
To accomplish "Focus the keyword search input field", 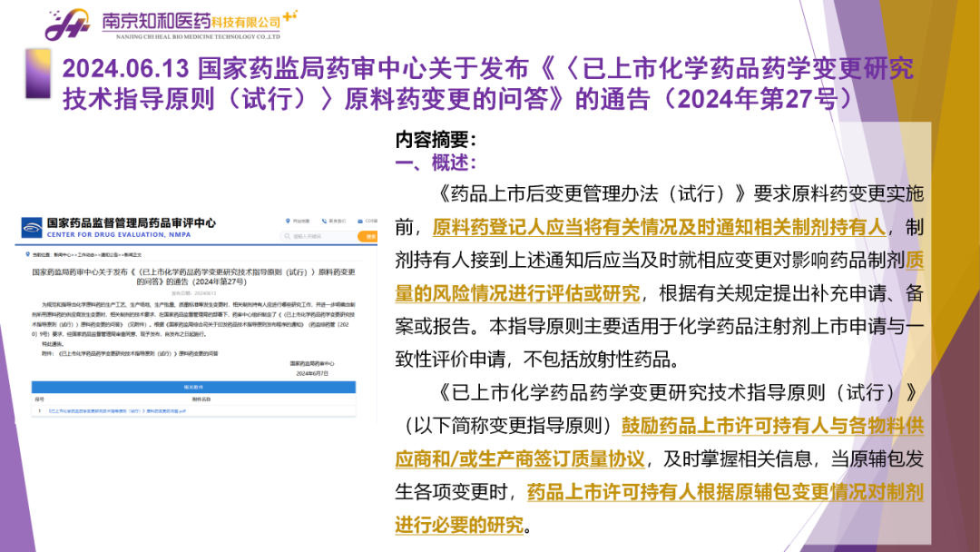I will pos(322,237).
